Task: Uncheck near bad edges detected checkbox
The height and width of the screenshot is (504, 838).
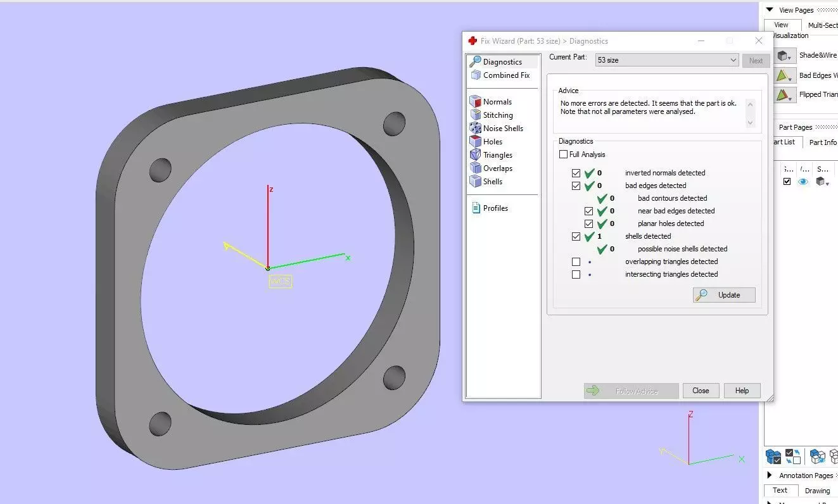Action: coord(588,211)
